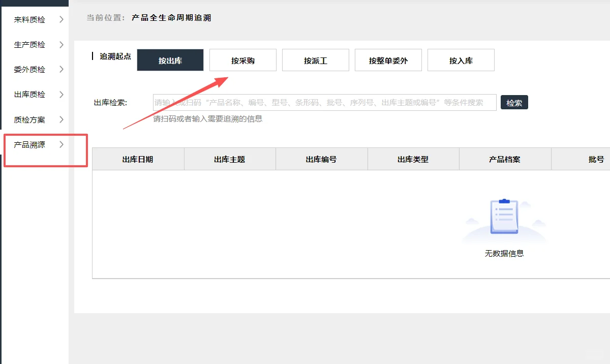Sort by the 出库日期 column header
Screen dimensions: 610x364
coord(138,159)
